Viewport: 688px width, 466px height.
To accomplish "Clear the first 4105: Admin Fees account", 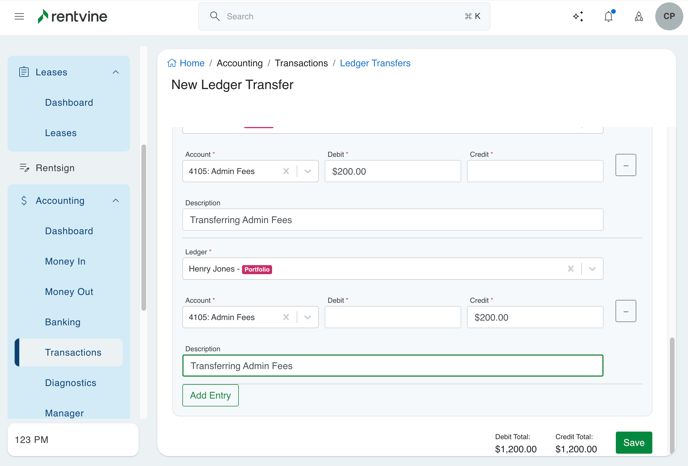I will point(286,172).
